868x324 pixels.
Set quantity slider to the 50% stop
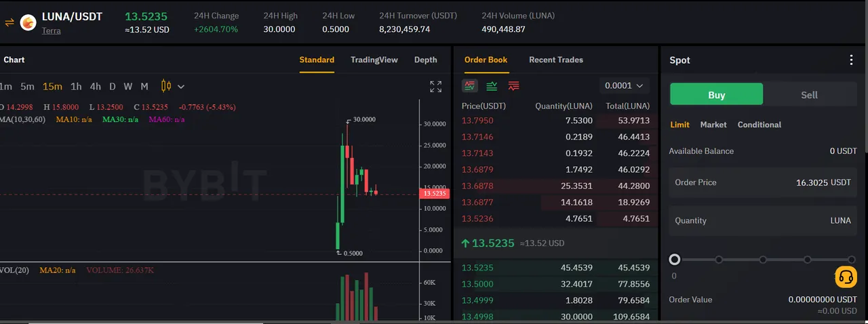tap(763, 260)
